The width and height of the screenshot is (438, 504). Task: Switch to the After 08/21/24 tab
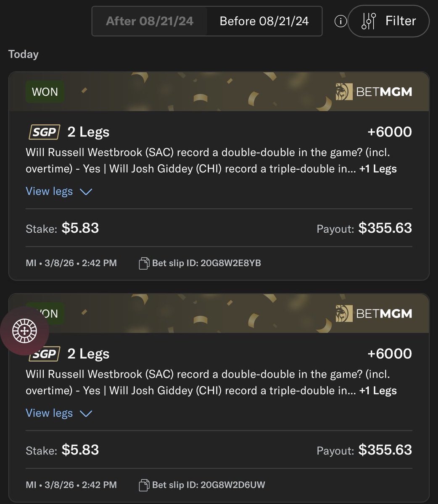pyautogui.click(x=150, y=21)
